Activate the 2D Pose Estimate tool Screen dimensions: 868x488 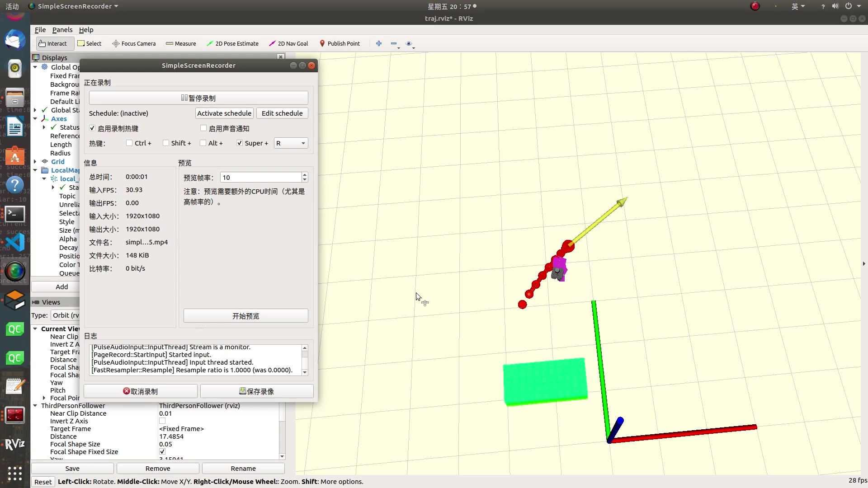tap(232, 44)
